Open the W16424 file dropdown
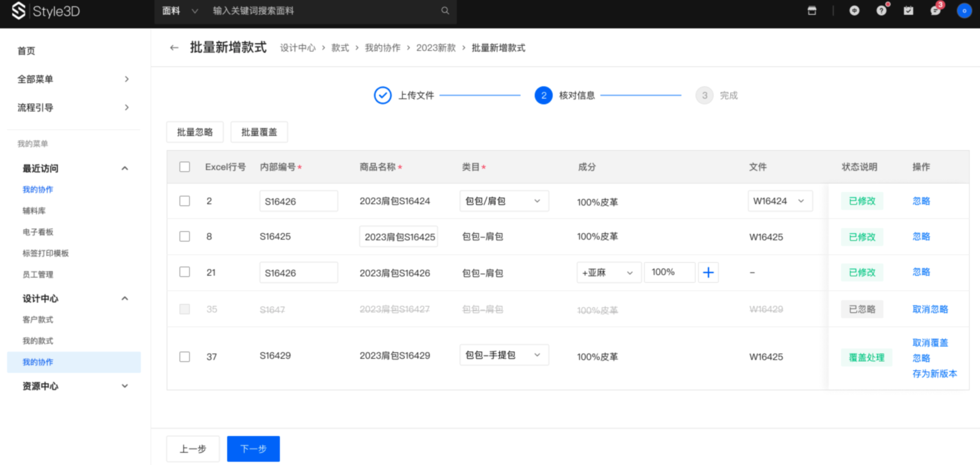Screen dimensions: 980x465 [780, 201]
